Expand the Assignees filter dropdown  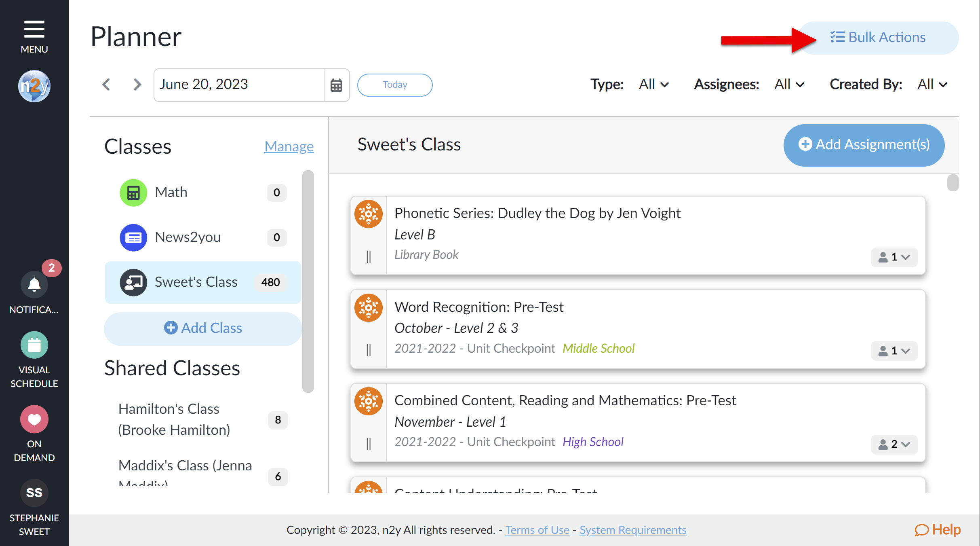tap(789, 85)
